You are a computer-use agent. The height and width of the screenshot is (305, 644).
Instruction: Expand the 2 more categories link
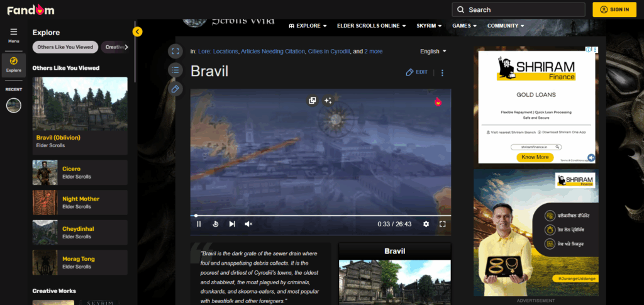pyautogui.click(x=374, y=52)
